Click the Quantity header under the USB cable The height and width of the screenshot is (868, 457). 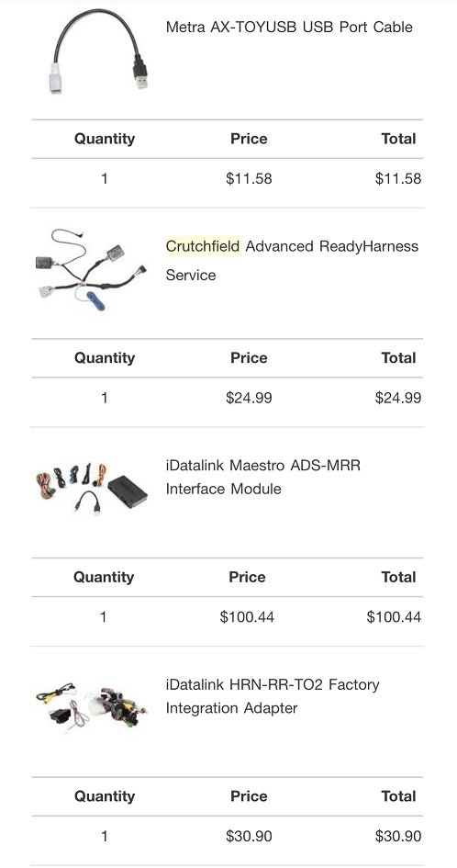pos(105,139)
